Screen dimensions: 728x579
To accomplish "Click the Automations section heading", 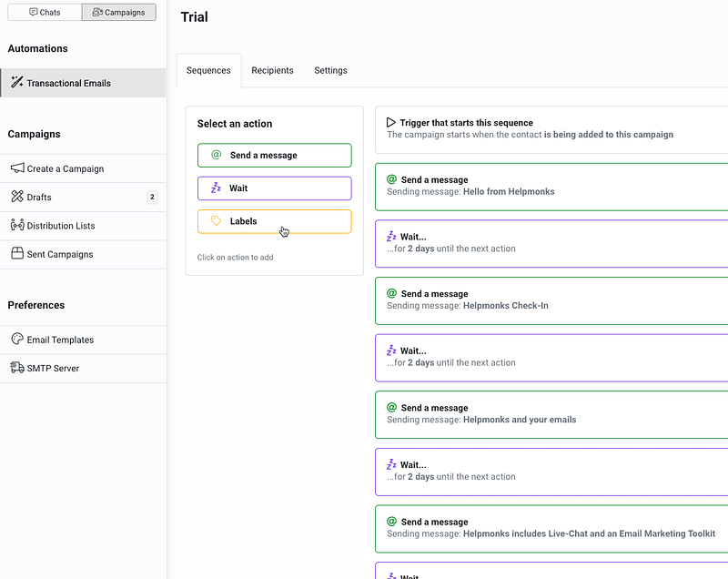I will (37, 48).
